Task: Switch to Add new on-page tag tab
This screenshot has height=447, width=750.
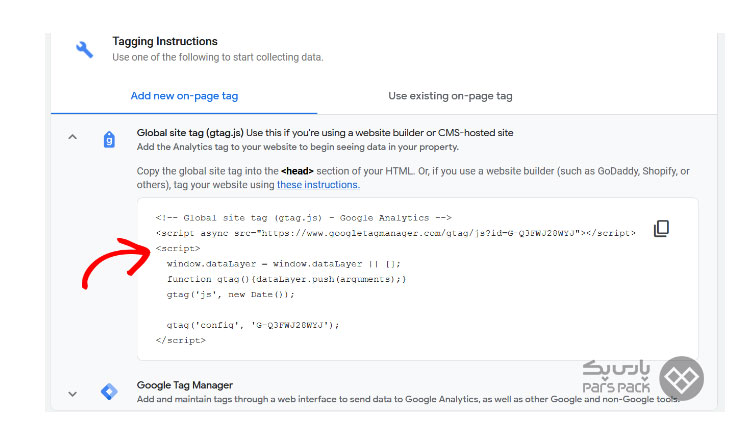Action: [x=184, y=96]
